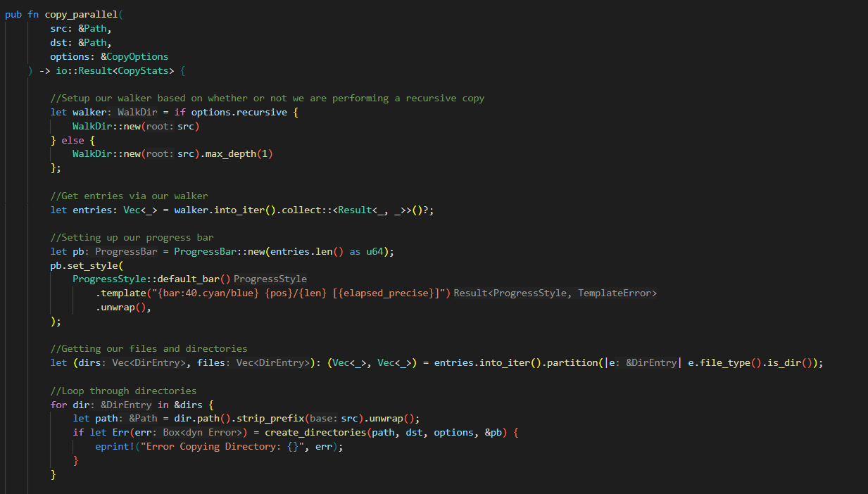
Task: Click the u64 type cast
Action: coord(375,251)
